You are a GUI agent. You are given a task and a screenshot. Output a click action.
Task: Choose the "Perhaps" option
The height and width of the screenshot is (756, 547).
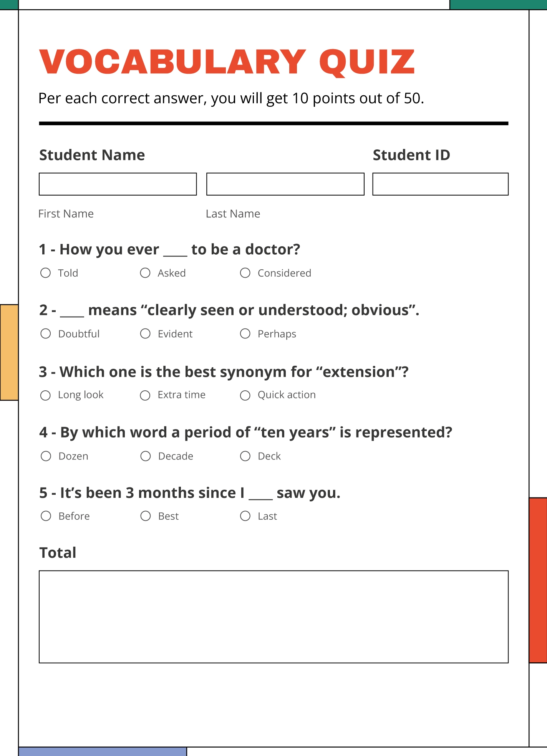245,334
